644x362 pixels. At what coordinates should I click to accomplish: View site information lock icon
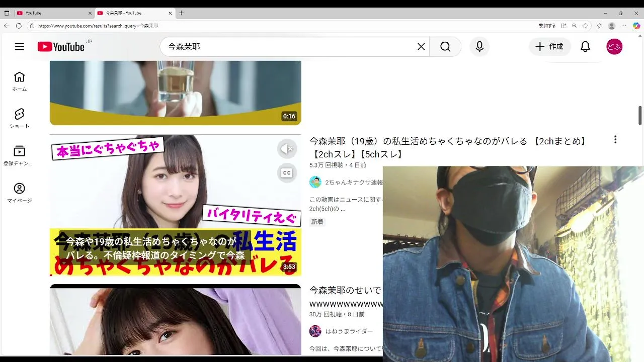(32, 26)
